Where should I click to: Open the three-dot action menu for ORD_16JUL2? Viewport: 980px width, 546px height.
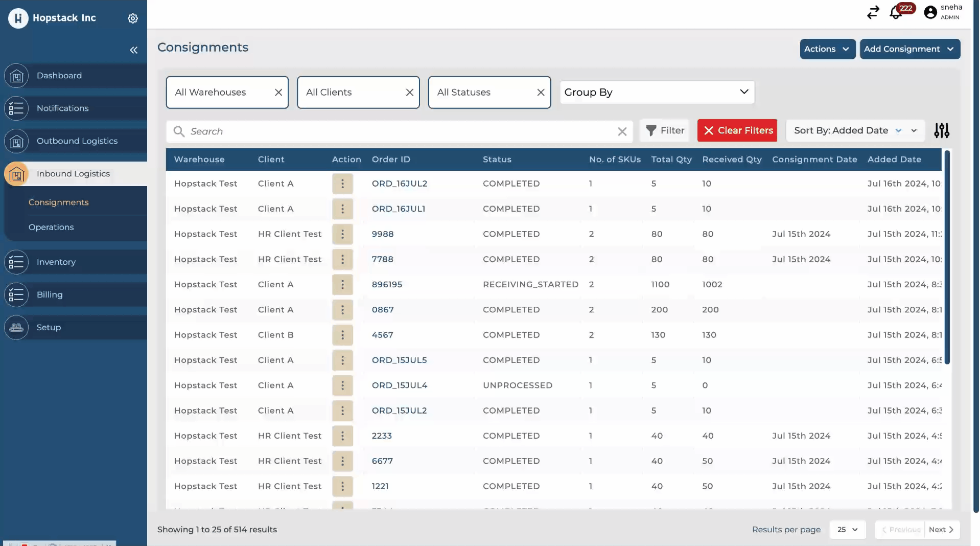tap(342, 184)
